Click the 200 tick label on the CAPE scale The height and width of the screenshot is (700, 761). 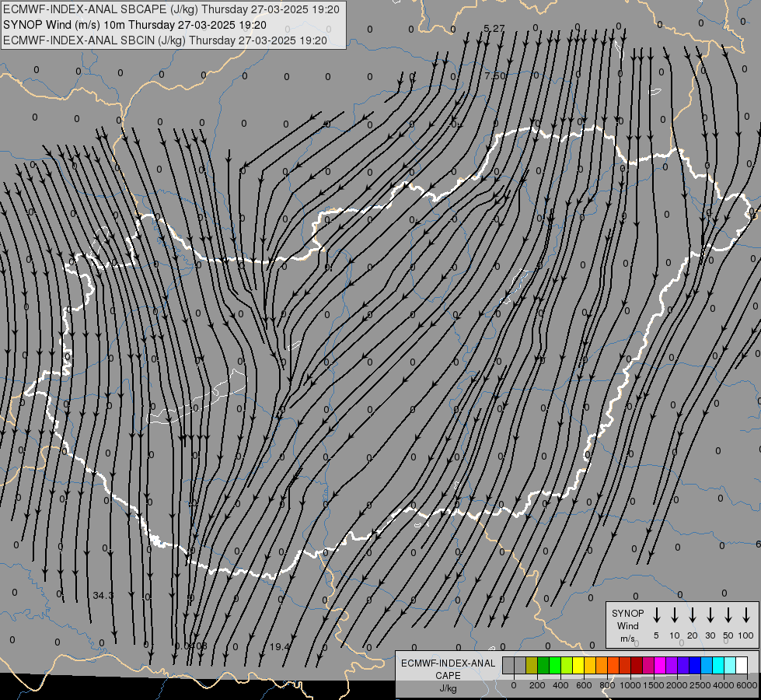[x=537, y=685]
